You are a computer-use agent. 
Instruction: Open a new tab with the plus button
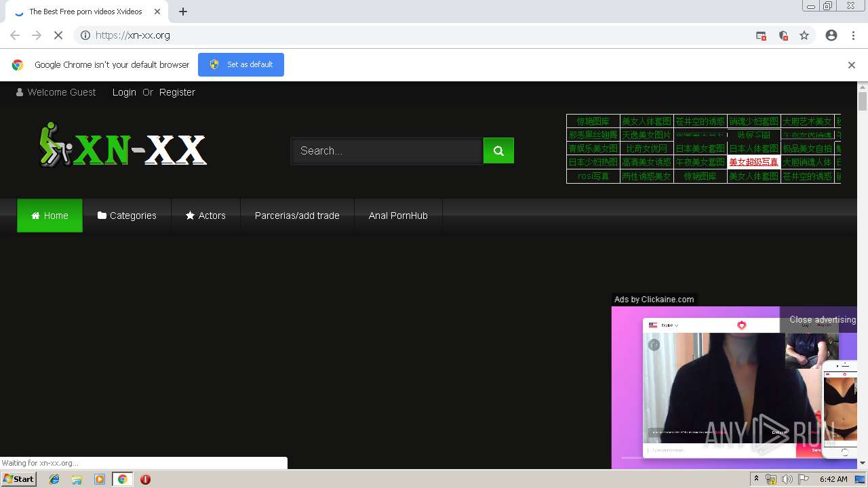tap(183, 12)
